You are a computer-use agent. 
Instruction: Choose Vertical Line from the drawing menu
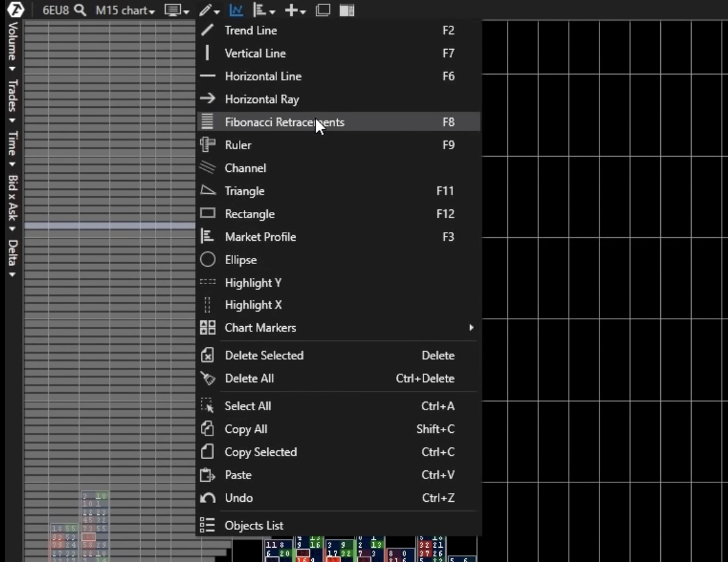(x=338, y=53)
